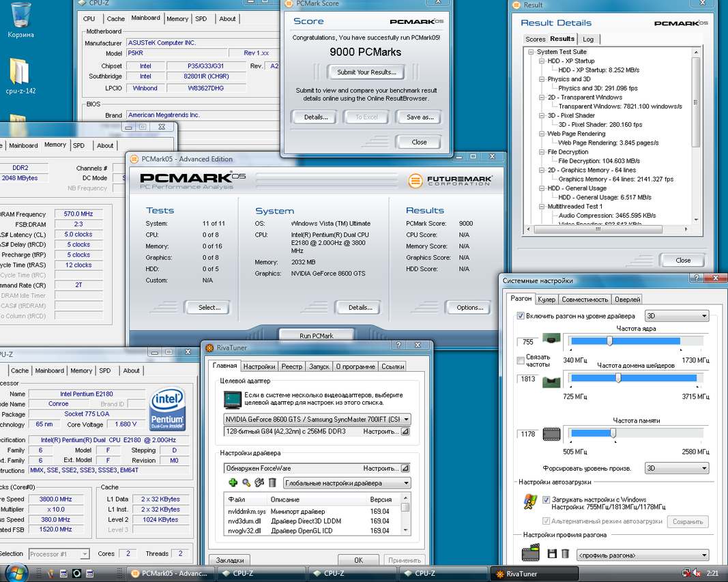Image resolution: width=728 pixels, height=582 pixels.
Task: Click the Futuremark logo in PCMark05
Action: (450, 180)
